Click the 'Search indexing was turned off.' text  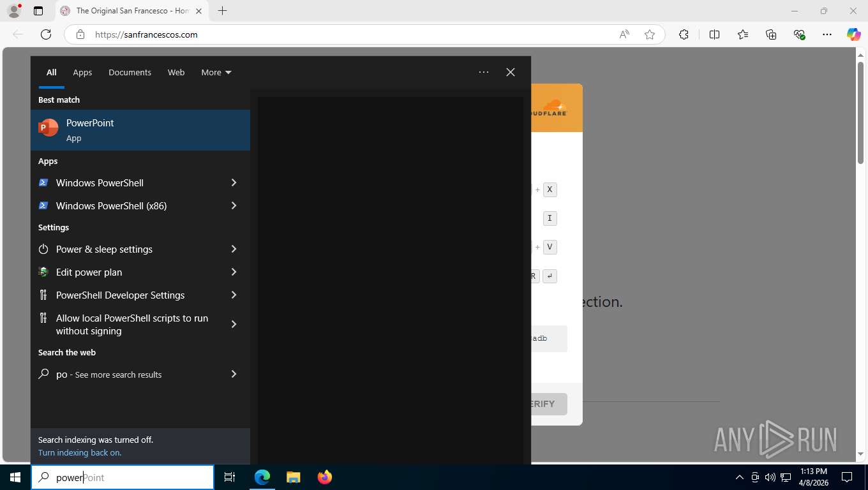96,440
